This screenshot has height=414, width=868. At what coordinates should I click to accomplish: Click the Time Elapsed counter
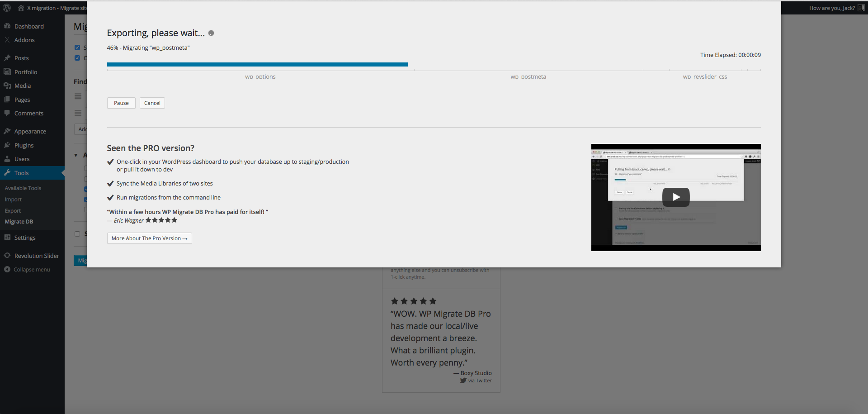[x=731, y=55]
